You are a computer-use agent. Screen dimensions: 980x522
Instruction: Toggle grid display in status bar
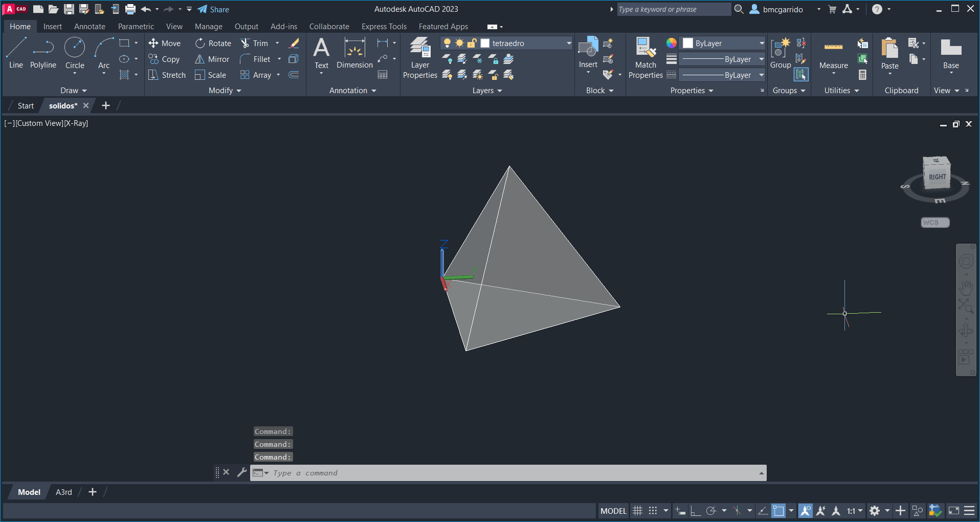point(638,511)
